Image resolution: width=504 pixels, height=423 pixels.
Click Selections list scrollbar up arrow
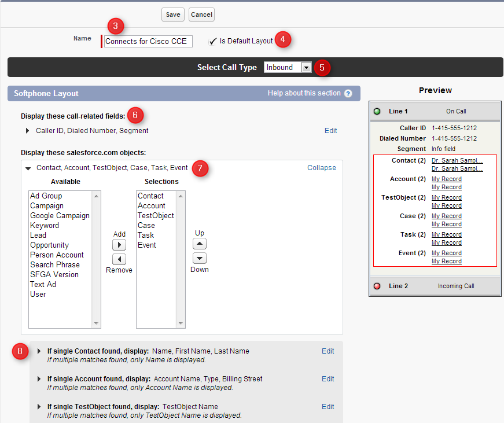click(181, 196)
